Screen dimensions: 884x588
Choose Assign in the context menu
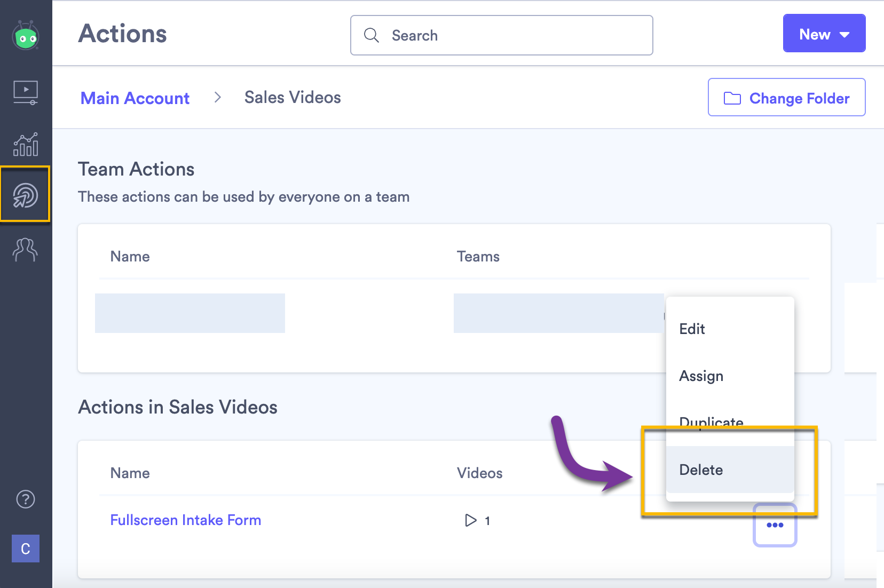point(701,376)
